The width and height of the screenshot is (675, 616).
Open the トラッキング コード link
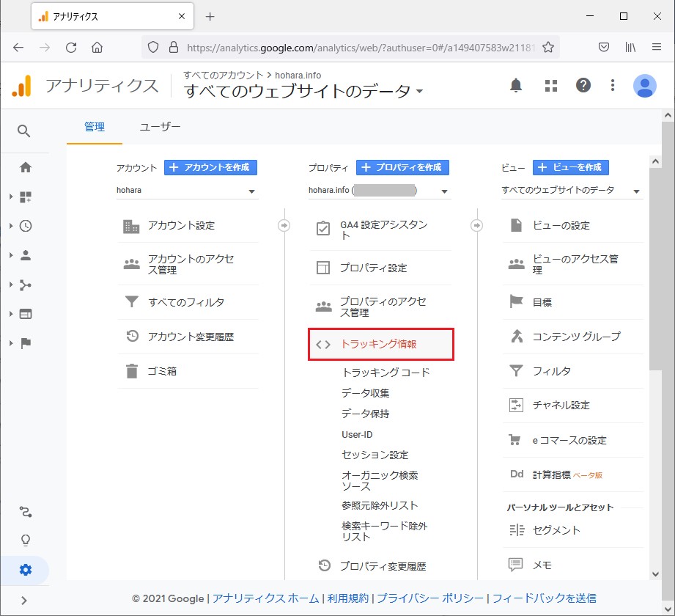click(386, 373)
